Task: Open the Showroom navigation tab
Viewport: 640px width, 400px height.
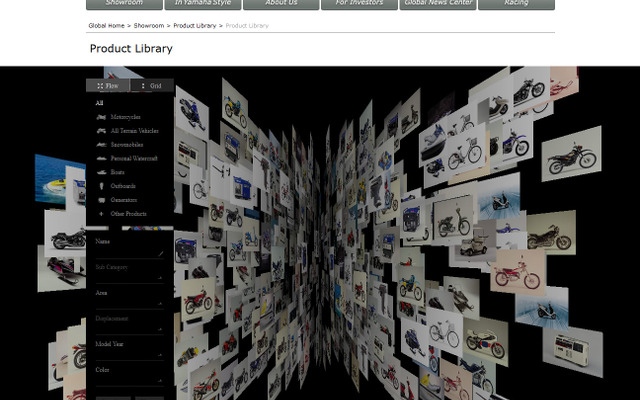Action: (x=124, y=4)
